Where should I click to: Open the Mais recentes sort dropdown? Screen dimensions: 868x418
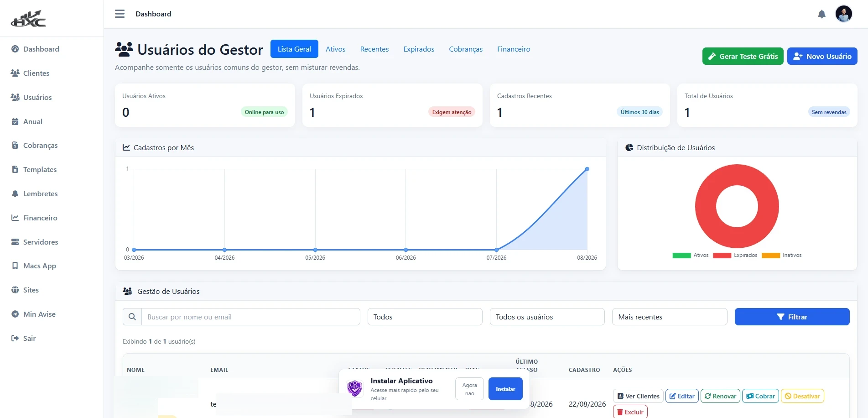(670, 317)
